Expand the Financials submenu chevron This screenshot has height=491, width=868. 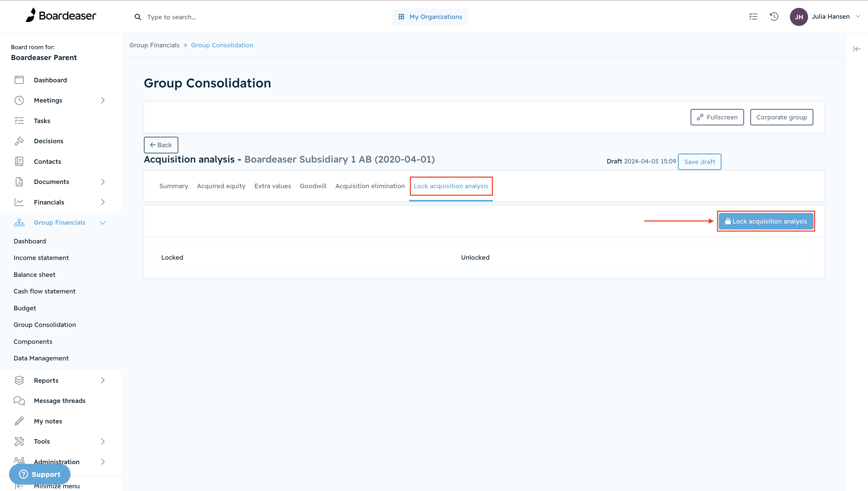tap(103, 202)
